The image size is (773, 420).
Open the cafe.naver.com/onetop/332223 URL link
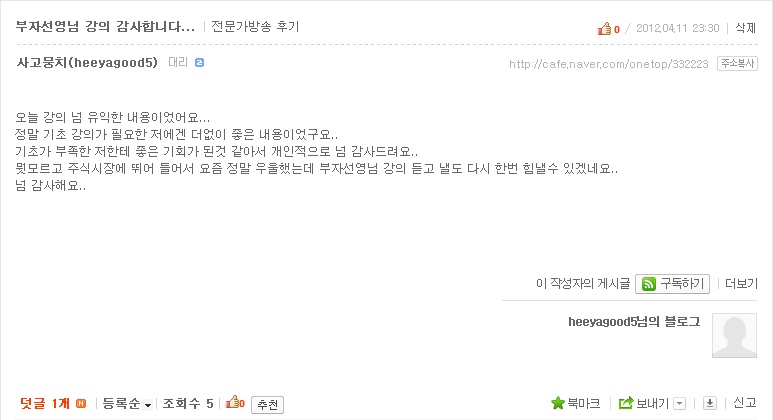coord(608,64)
